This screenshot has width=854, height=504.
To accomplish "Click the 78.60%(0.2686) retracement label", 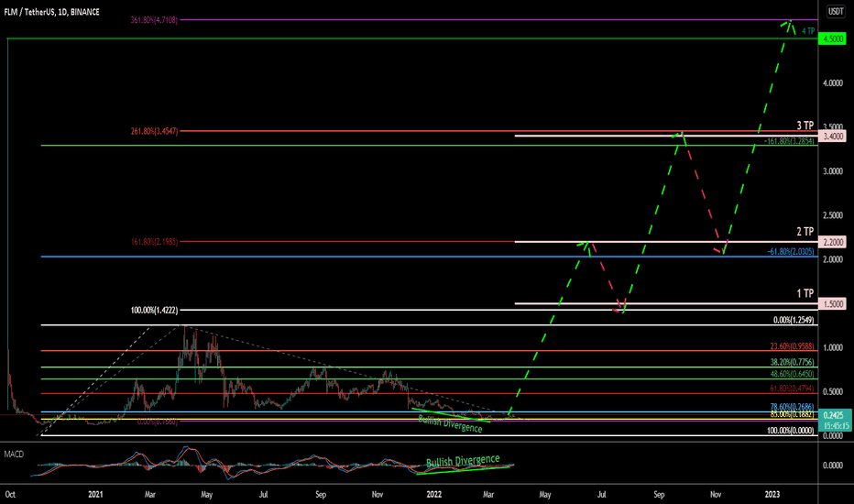I will 793,407.
